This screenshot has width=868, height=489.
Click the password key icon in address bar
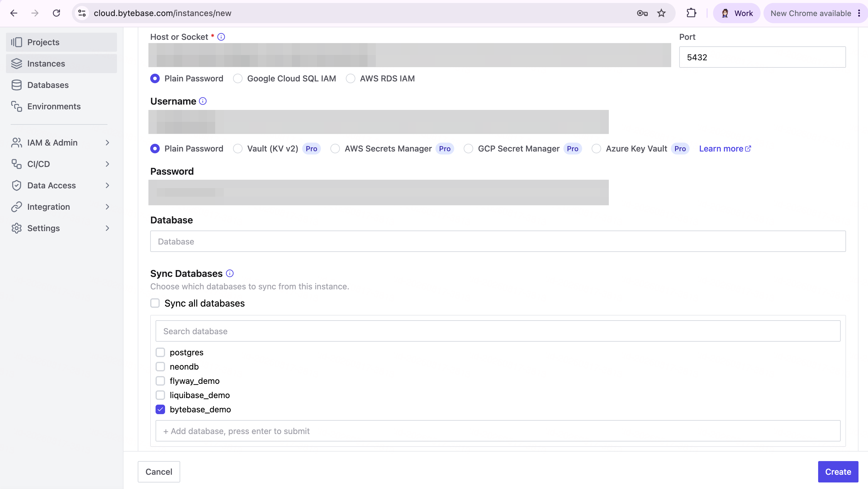pos(642,13)
